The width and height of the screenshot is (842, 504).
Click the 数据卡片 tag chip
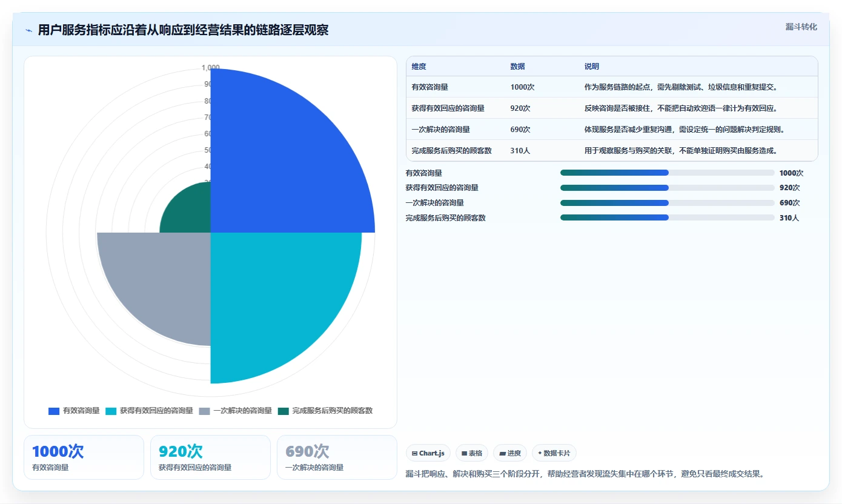point(554,453)
